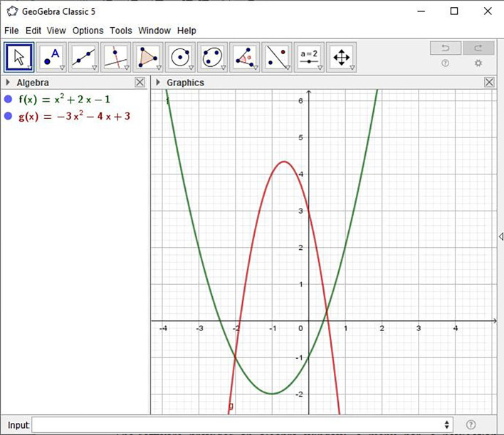
Task: Select the Line through two points tool
Action: pyautogui.click(x=83, y=57)
